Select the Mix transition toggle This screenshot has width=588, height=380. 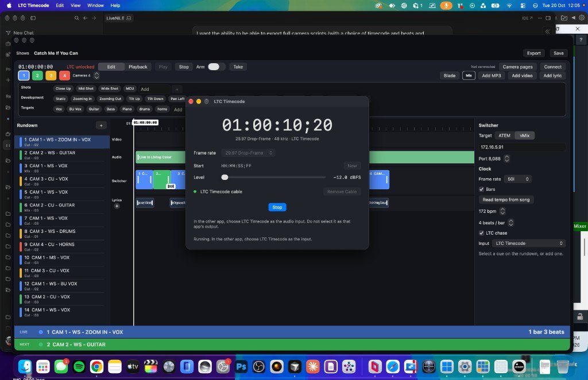click(x=469, y=75)
